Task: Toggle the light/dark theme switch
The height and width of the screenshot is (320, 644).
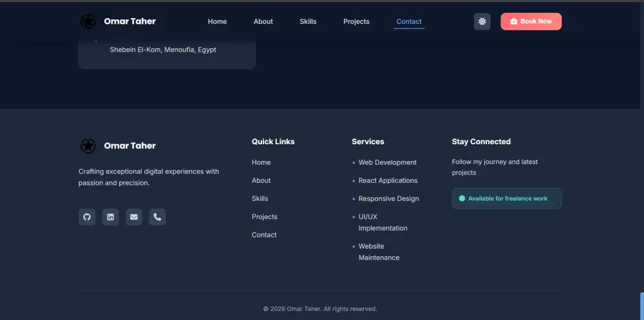Action: point(482,21)
